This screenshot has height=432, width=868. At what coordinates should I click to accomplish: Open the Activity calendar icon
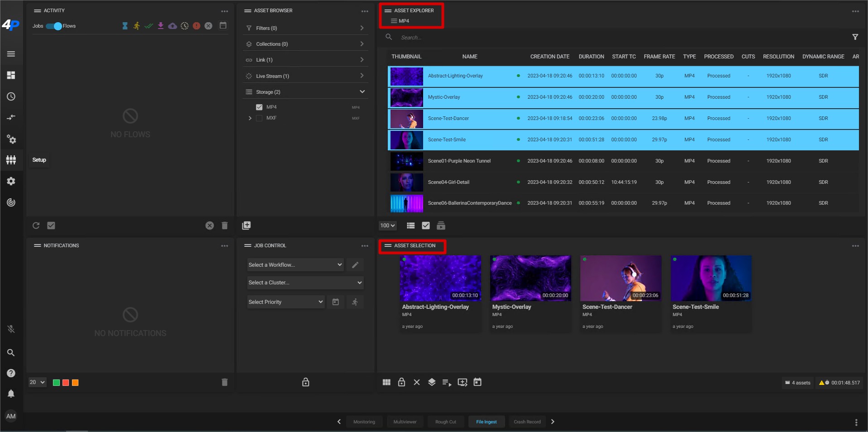(223, 25)
